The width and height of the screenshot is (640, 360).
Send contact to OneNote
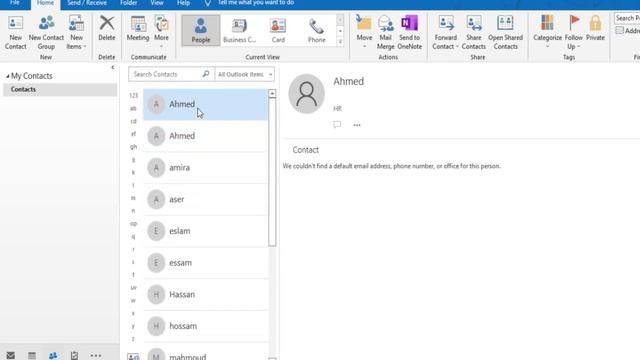pos(409,33)
